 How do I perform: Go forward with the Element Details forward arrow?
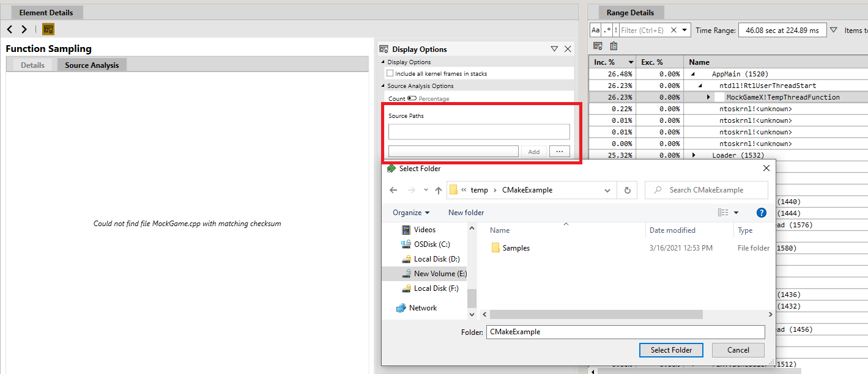coord(24,29)
